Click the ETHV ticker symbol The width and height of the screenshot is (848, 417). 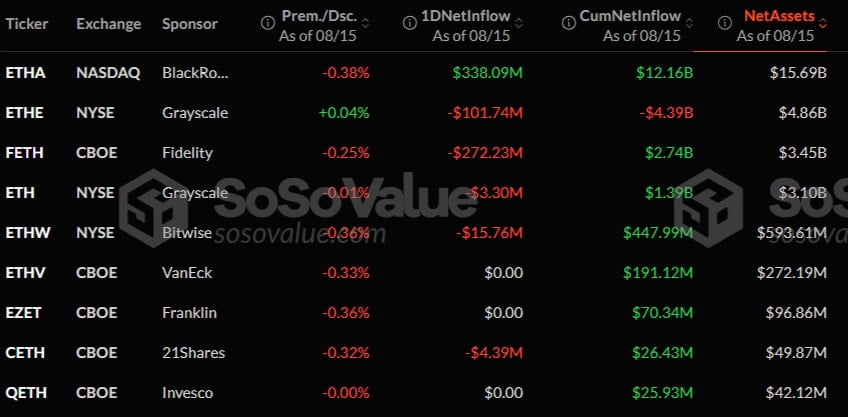tap(25, 272)
